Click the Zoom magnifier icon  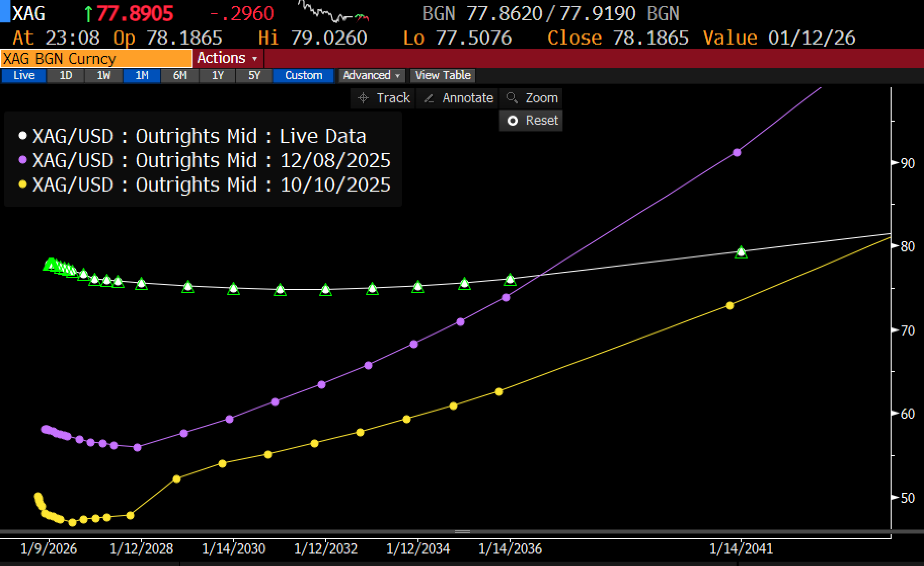coord(512,98)
